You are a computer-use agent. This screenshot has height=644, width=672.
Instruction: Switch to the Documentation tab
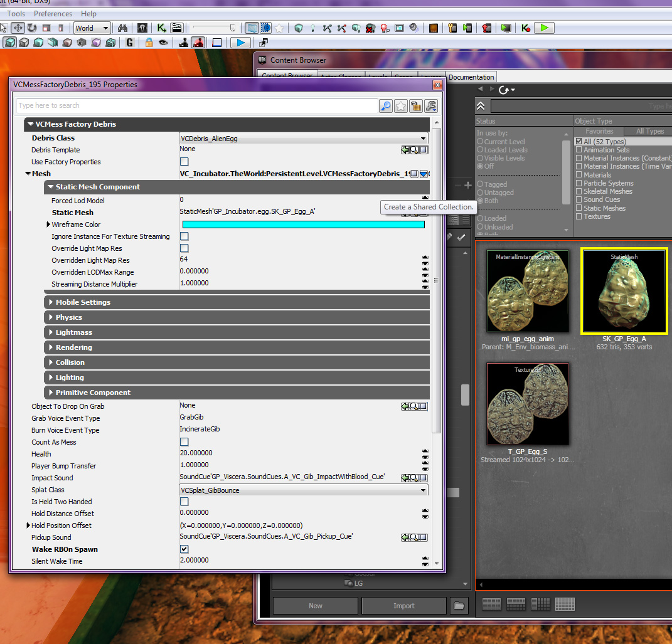pyautogui.click(x=471, y=77)
